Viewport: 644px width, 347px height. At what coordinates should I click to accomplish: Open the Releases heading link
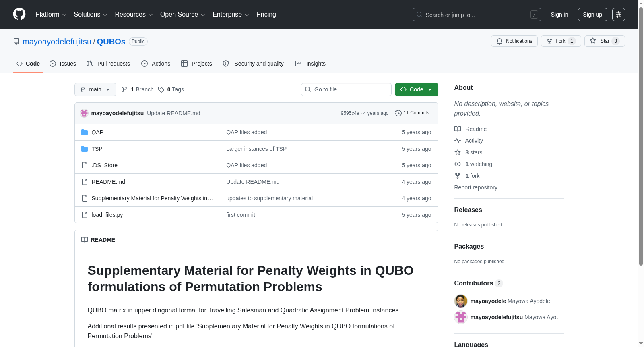point(468,210)
